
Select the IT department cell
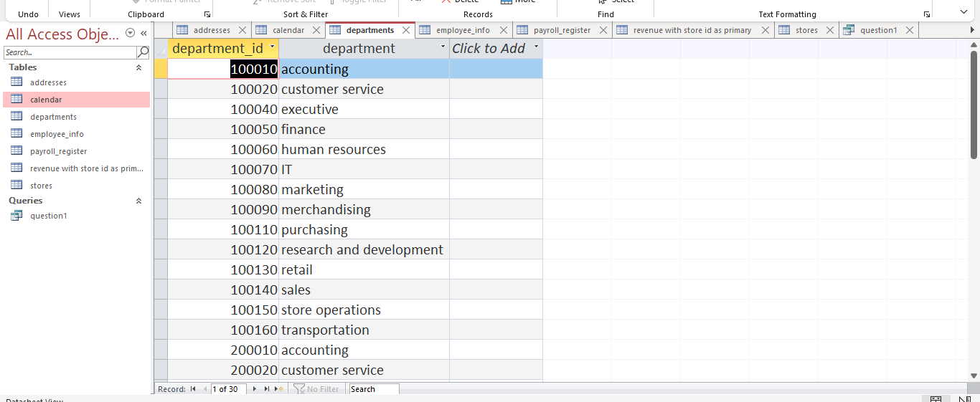pyautogui.click(x=364, y=170)
